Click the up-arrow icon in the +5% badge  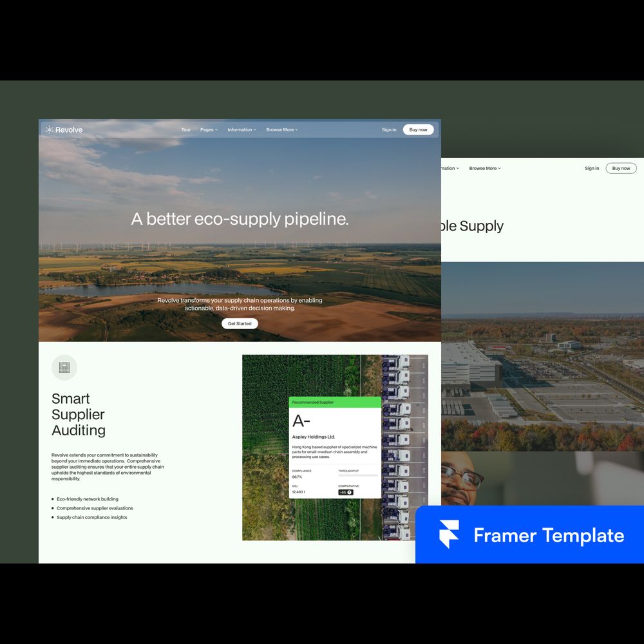click(x=350, y=492)
